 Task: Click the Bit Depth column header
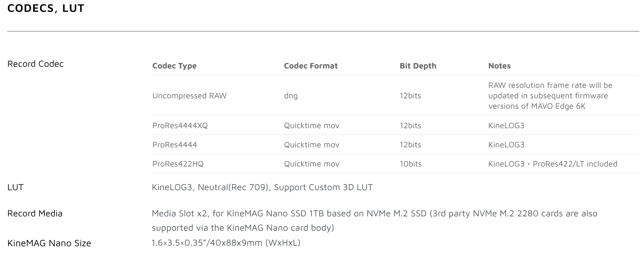click(x=418, y=66)
